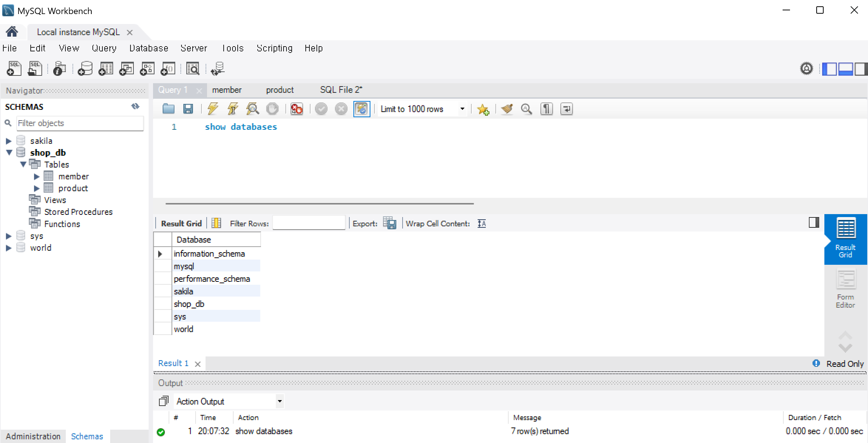868x443 pixels.
Task: Search table data toolbar icon
Action: pyautogui.click(x=193, y=69)
